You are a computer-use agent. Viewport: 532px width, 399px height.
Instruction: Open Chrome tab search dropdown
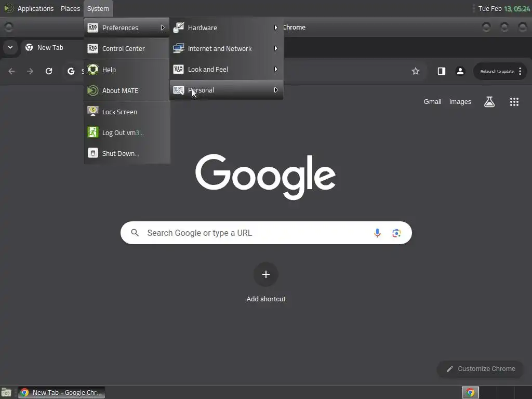point(10,47)
